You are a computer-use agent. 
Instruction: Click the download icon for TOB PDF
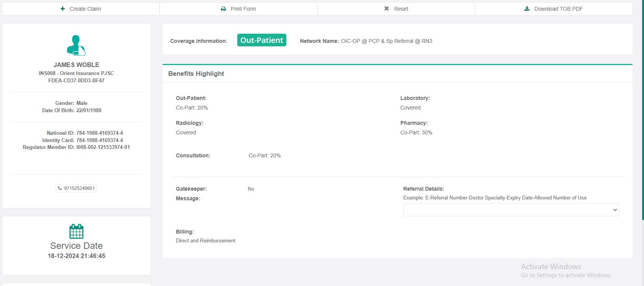click(x=527, y=9)
